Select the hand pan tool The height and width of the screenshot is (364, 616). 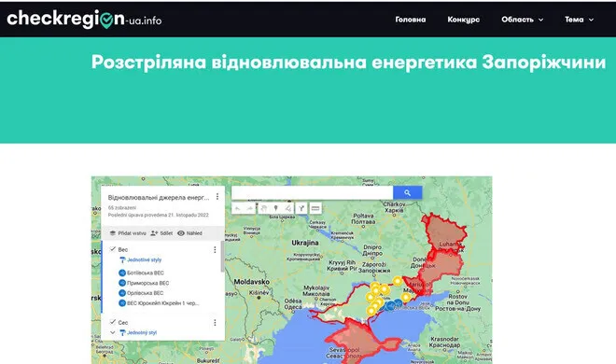point(263,208)
